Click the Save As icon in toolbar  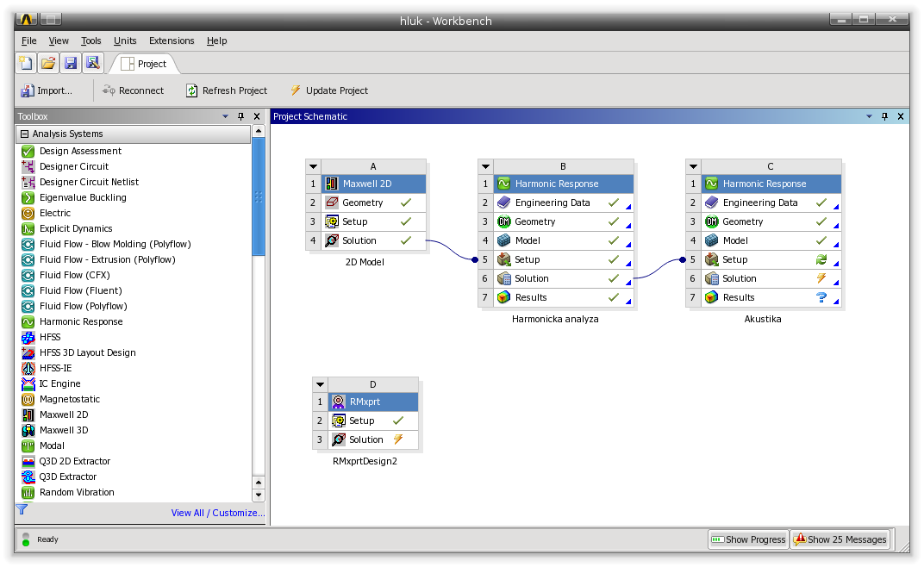click(93, 63)
